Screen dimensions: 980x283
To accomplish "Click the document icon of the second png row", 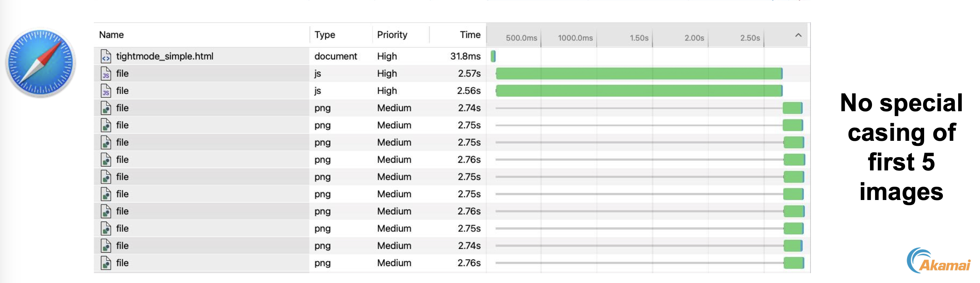I will [x=106, y=126].
